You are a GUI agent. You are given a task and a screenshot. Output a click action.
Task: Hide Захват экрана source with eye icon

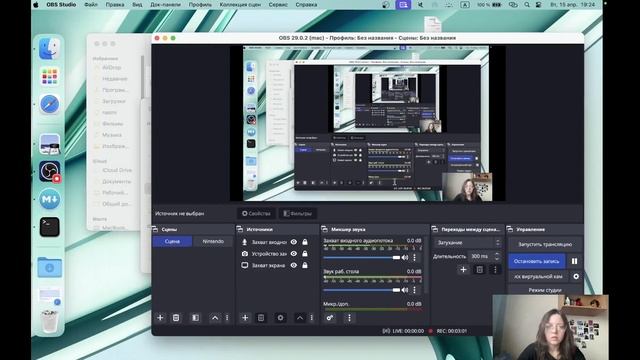point(293,265)
